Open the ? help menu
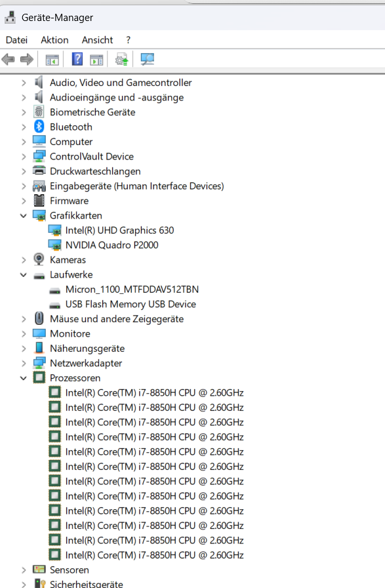This screenshot has width=385, height=588. (x=128, y=40)
